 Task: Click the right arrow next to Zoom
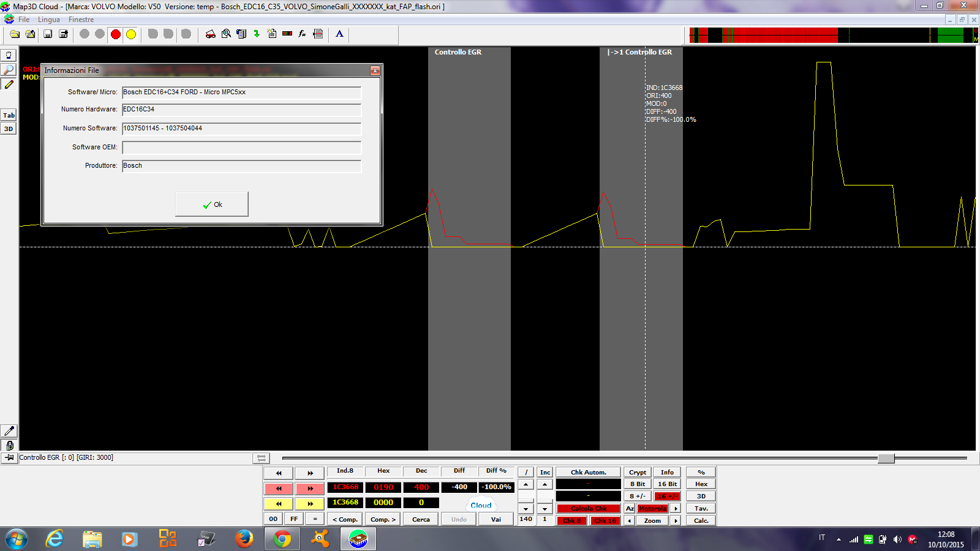tap(676, 521)
